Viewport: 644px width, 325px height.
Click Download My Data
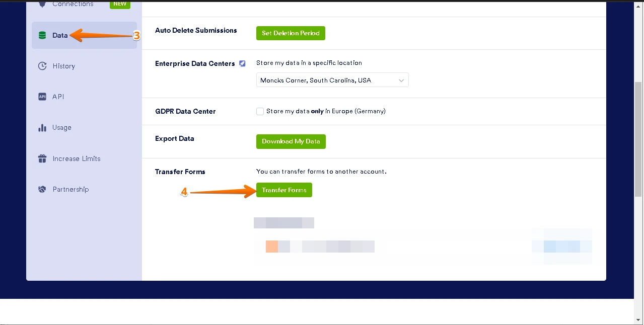pos(291,141)
